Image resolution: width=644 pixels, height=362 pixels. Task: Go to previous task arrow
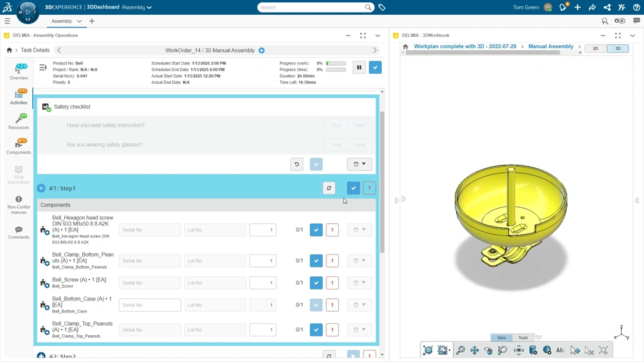click(59, 50)
